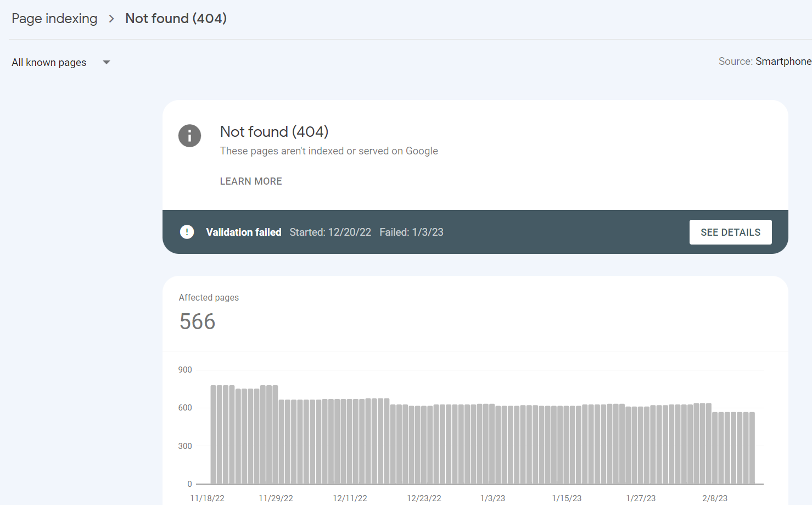Screen dimensions: 812x505
Task: Click the 1/3/23 date on chart axis
Action: coord(492,498)
